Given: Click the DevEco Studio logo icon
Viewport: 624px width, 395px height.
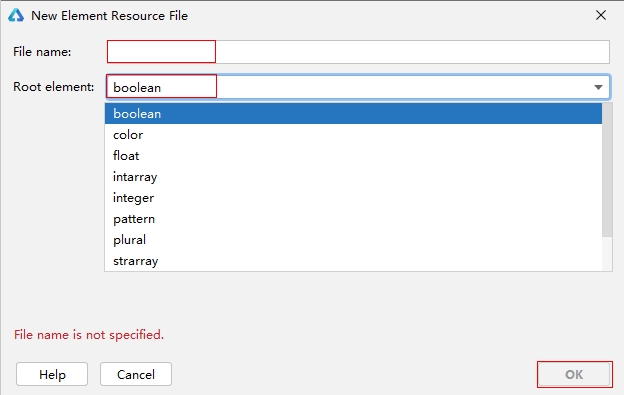Looking at the screenshot, I should [x=16, y=16].
